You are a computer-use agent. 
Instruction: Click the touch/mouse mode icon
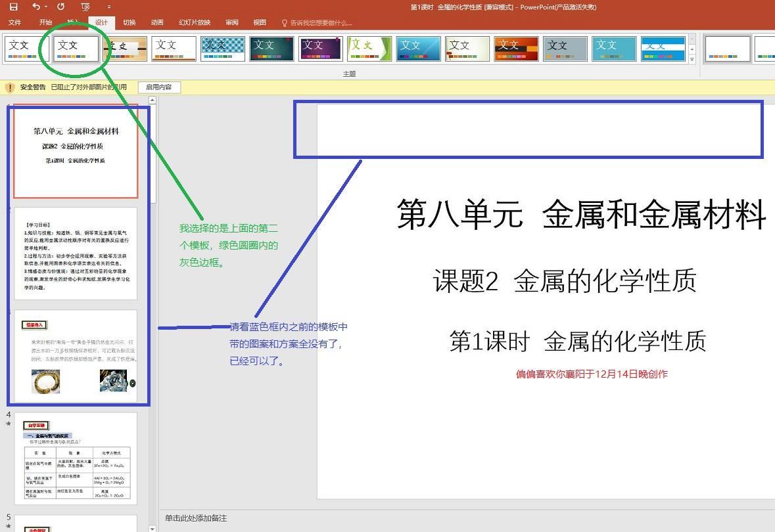[x=84, y=7]
